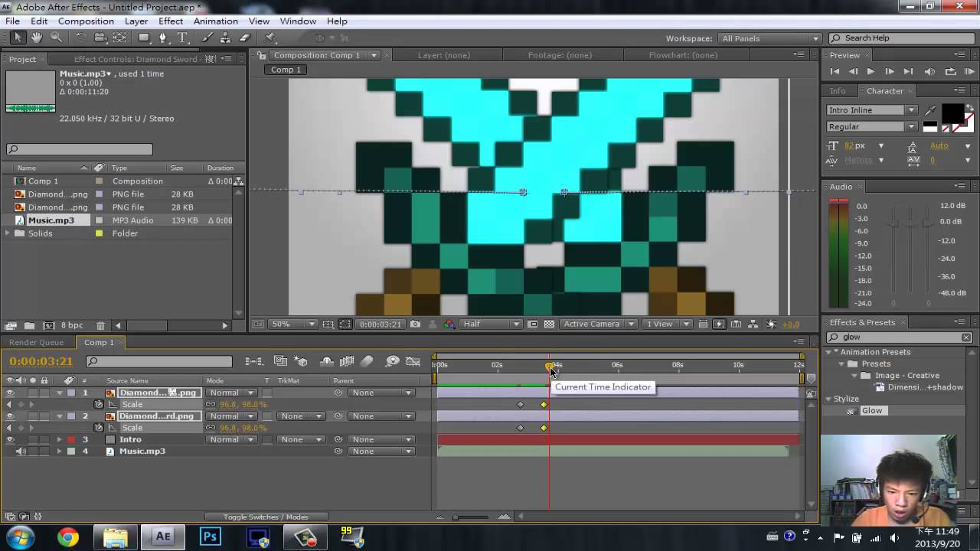Select the Brush tool

[x=207, y=37]
